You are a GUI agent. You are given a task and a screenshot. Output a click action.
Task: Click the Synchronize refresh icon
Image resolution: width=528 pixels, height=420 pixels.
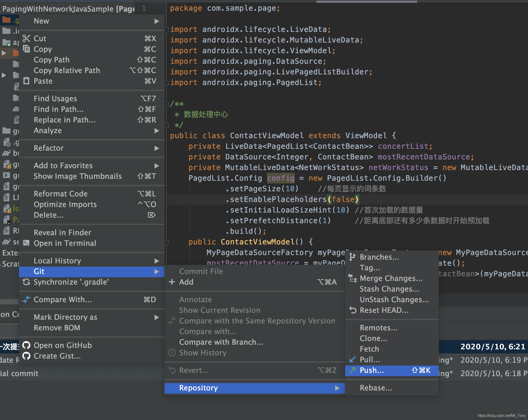pos(26,282)
